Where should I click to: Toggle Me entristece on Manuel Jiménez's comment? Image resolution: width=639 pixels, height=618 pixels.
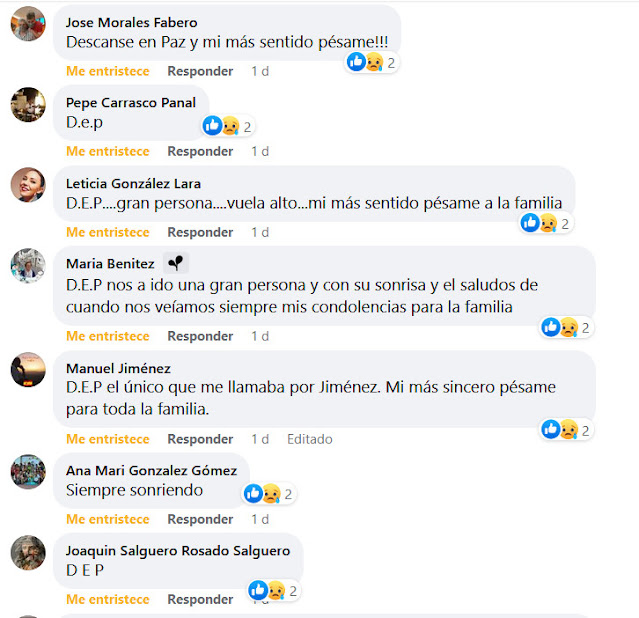point(108,439)
